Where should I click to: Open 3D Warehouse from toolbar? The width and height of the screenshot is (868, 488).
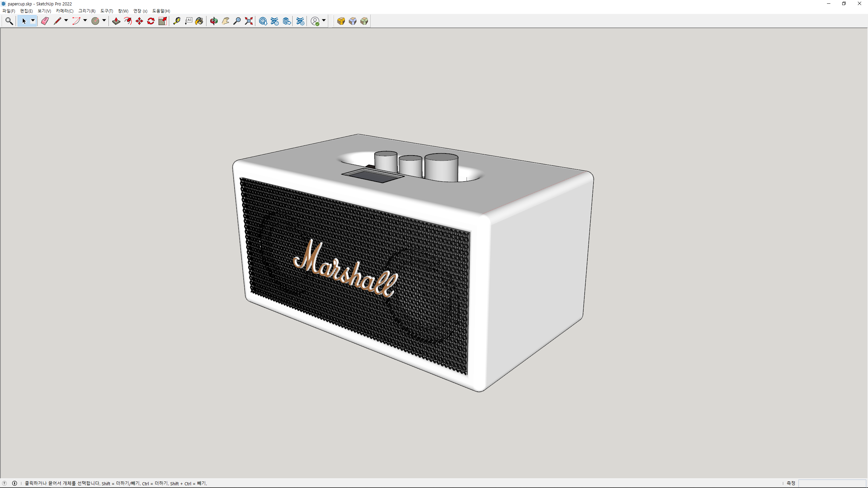(263, 21)
